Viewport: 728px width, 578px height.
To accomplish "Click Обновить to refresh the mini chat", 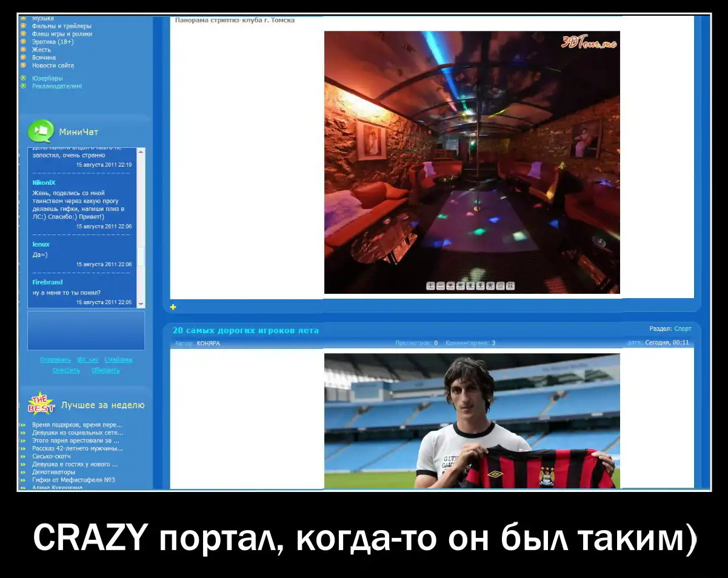I will click(105, 370).
